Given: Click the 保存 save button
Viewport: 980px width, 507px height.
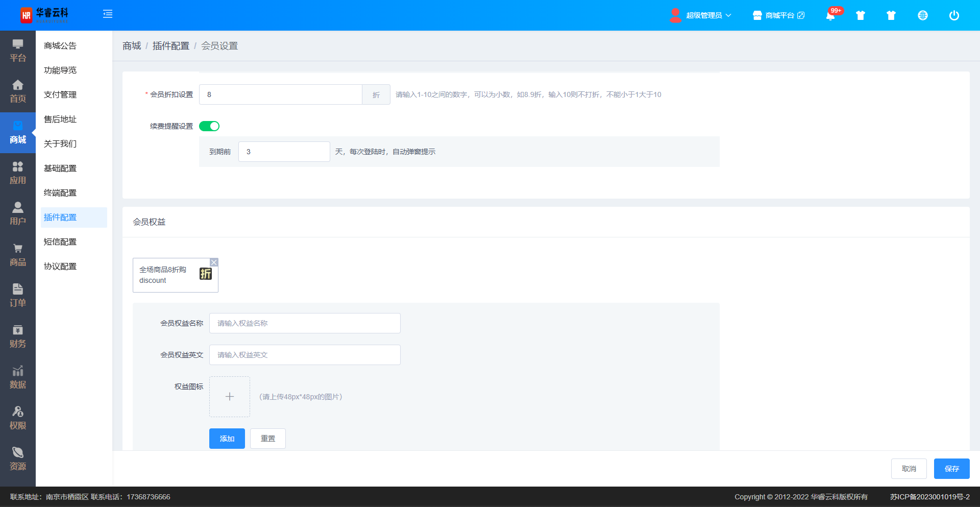Looking at the screenshot, I should [951, 469].
